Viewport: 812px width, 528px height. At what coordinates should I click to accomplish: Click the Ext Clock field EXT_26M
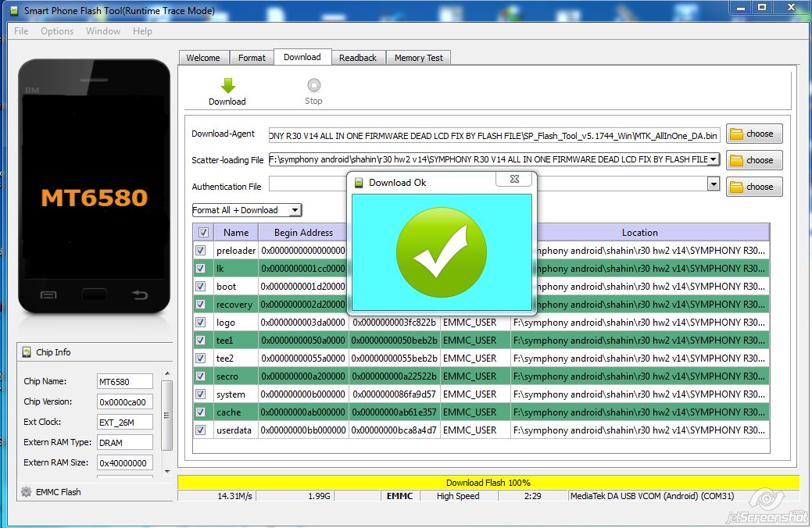(x=125, y=422)
